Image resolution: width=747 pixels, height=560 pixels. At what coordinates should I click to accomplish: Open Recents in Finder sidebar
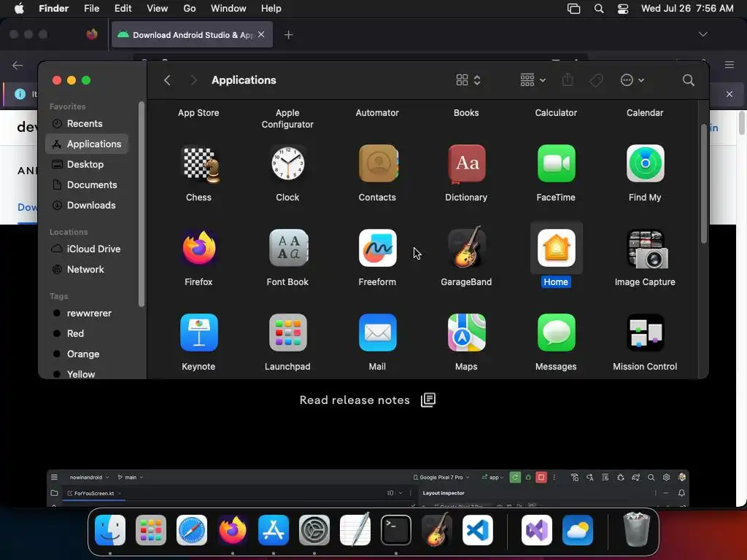click(x=87, y=124)
